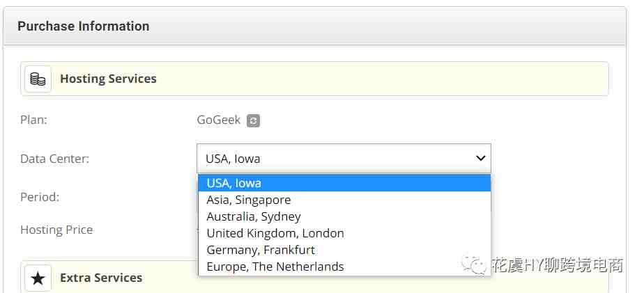The height and width of the screenshot is (293, 644).
Task: Click the GoGeek plan name
Action: pyautogui.click(x=219, y=120)
